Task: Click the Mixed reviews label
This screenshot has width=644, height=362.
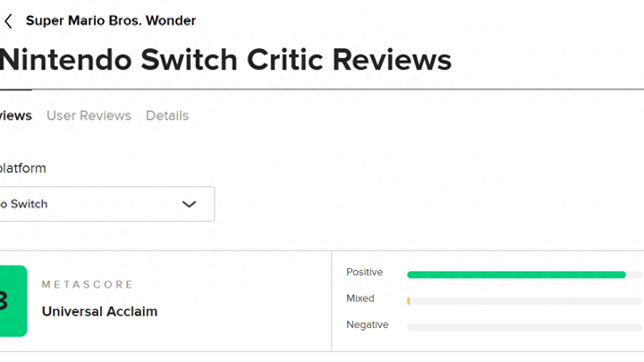Action: (360, 299)
